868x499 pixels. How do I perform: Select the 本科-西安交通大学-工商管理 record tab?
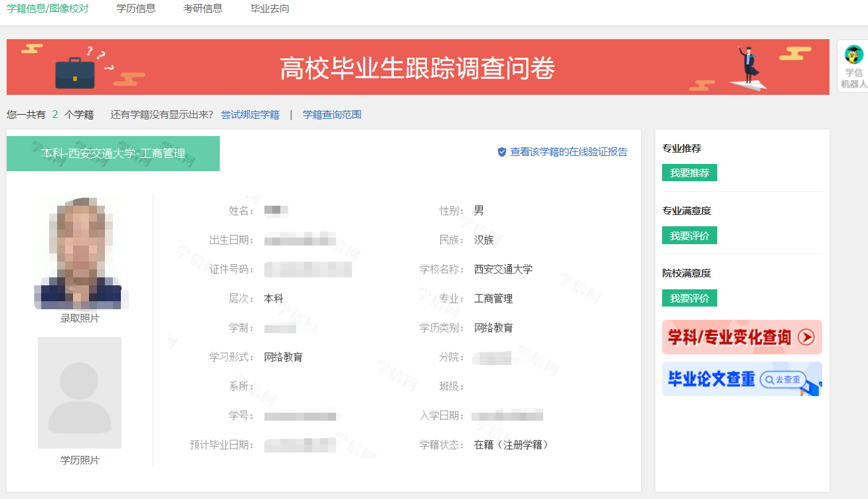click(x=113, y=153)
